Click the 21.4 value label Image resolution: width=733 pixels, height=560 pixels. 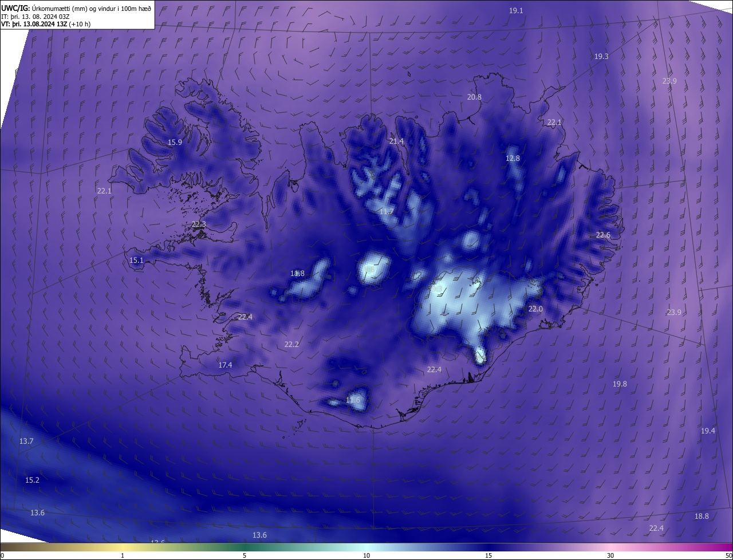click(x=396, y=141)
